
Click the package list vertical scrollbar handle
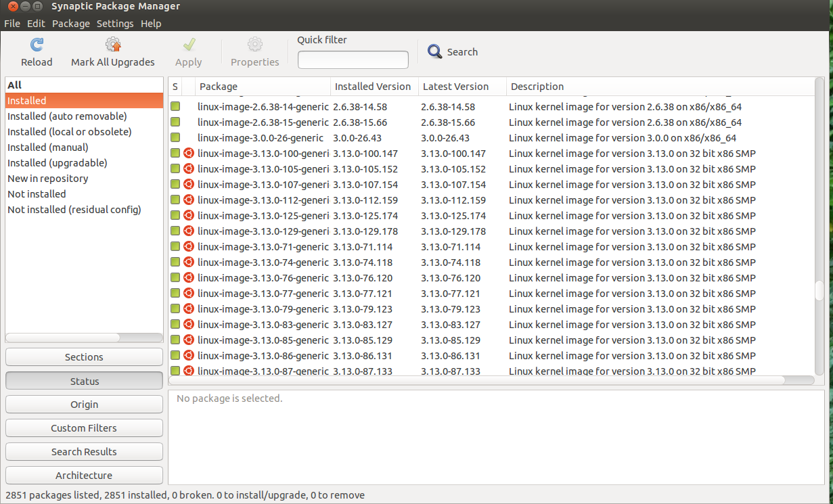point(819,290)
